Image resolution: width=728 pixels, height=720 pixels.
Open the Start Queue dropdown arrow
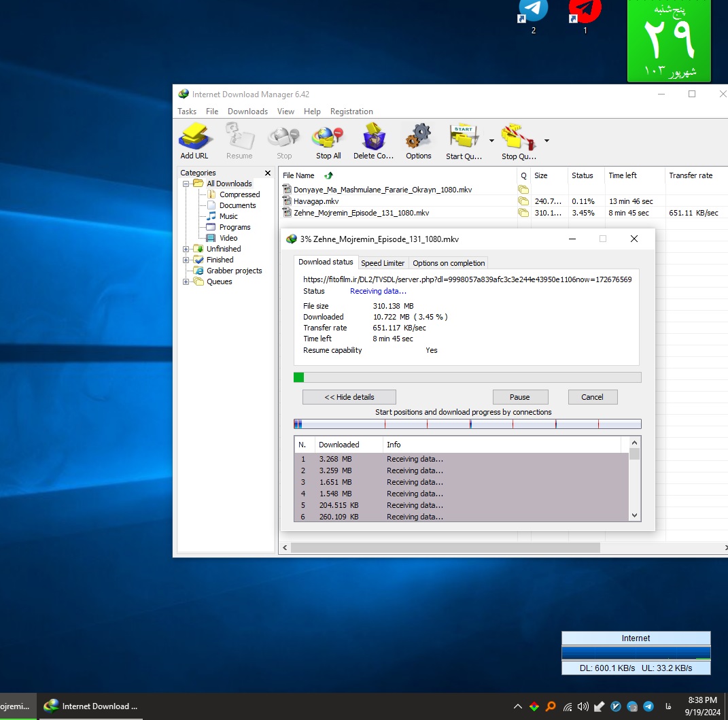point(491,141)
